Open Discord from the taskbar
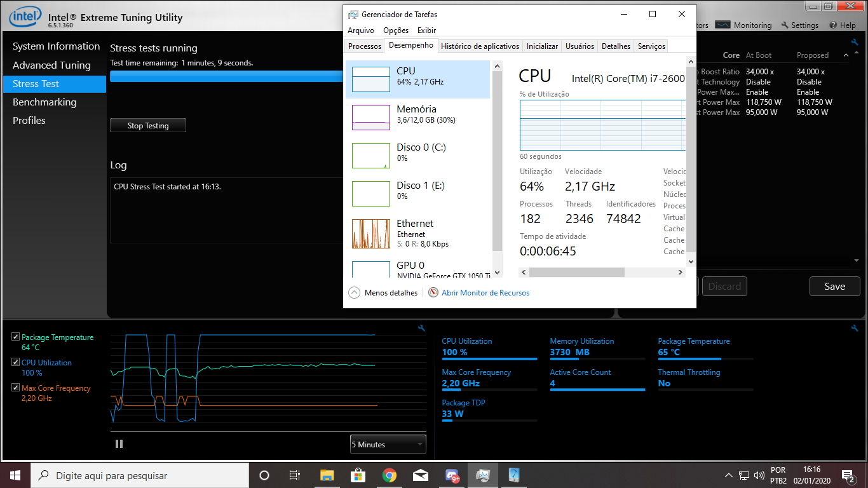 (x=452, y=475)
